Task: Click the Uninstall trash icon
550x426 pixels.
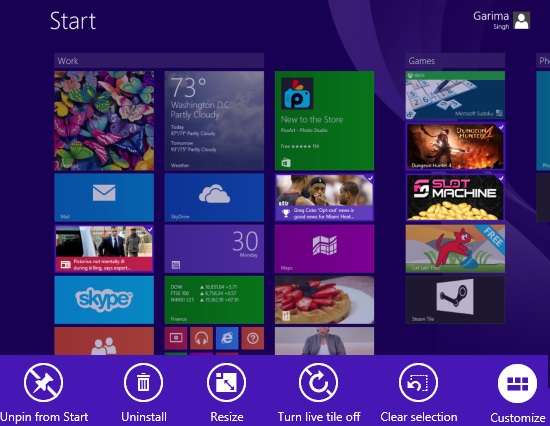Action: coord(143,382)
